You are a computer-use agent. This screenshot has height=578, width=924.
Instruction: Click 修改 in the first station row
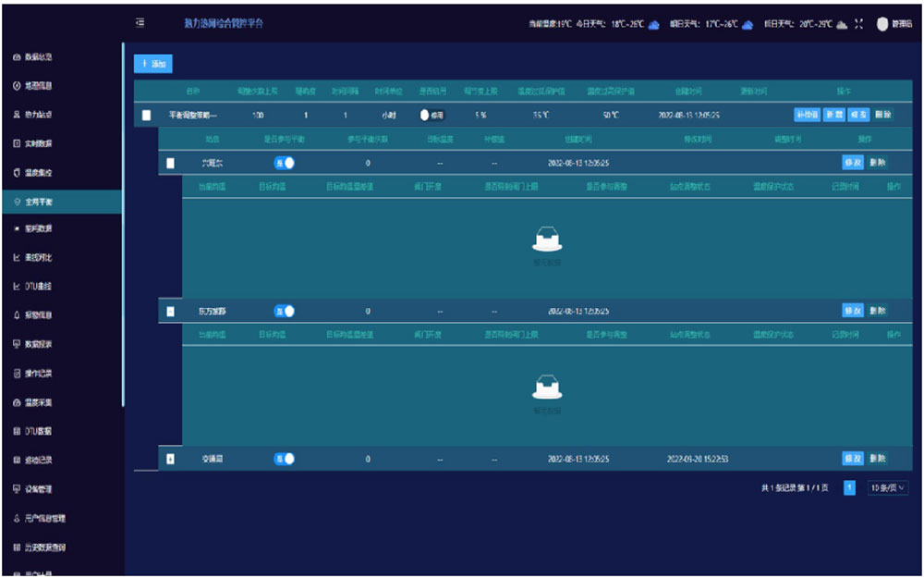(x=853, y=163)
